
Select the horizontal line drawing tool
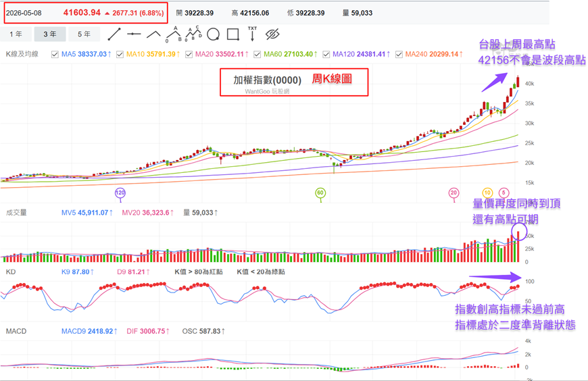(x=134, y=34)
